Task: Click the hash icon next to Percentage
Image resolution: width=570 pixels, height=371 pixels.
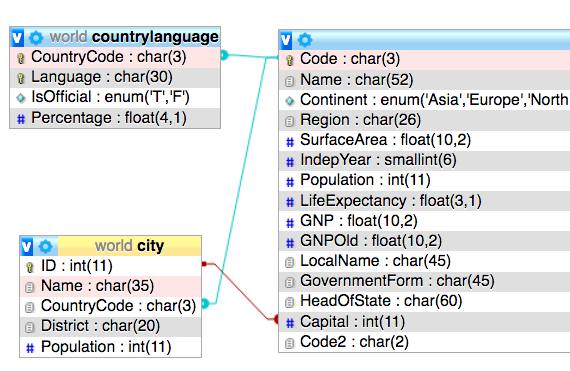Action: [x=21, y=119]
